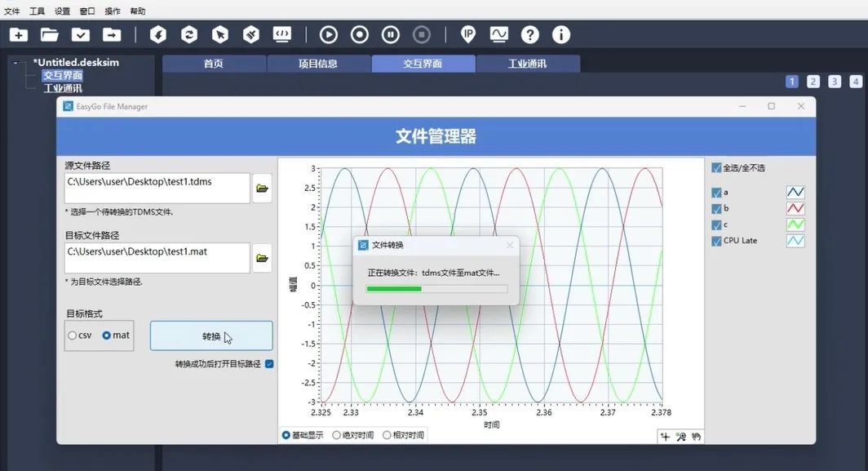868x471 pixels.
Task: Switch to the 工业通讯 tab
Action: [x=528, y=64]
